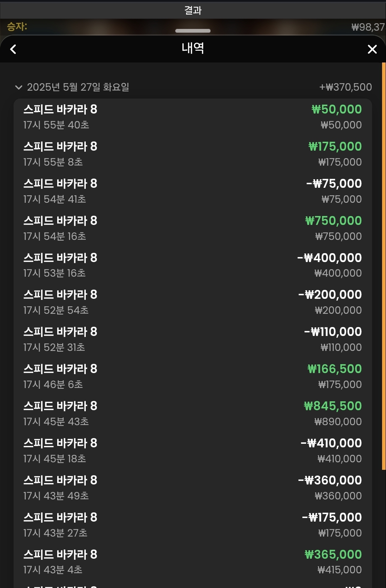Open the ₩365,000 win at 17시 43분 4초
The height and width of the screenshot is (588, 386).
click(193, 562)
